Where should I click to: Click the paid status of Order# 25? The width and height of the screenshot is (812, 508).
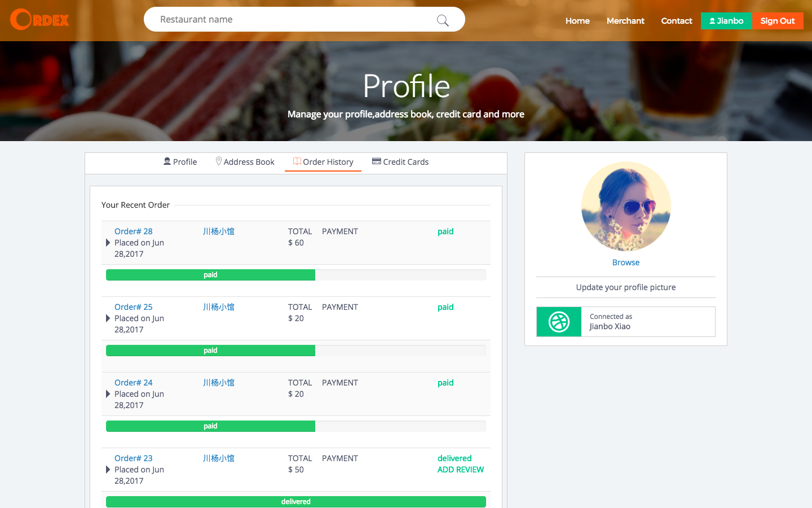[445, 307]
